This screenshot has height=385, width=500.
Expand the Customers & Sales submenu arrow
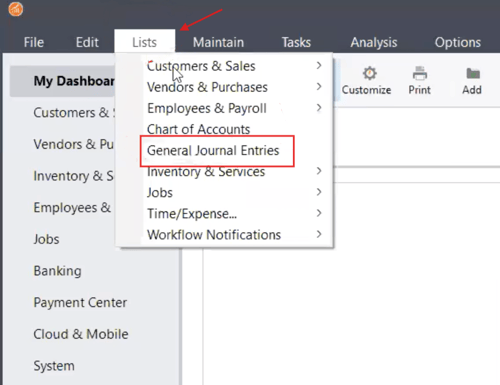319,65
